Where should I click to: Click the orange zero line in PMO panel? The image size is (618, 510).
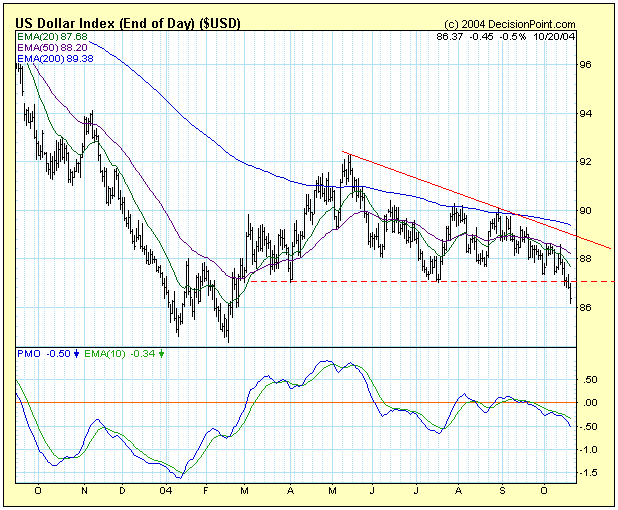[300, 403]
